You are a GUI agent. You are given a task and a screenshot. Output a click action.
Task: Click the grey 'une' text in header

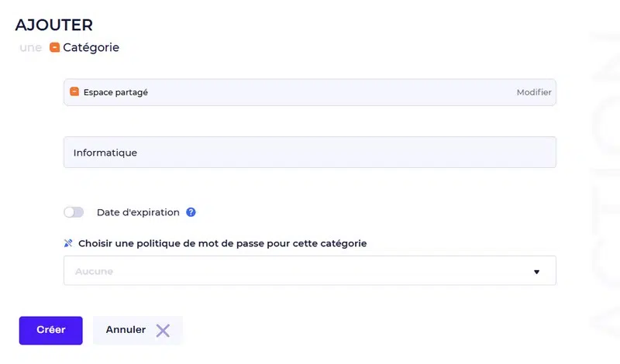pos(31,47)
